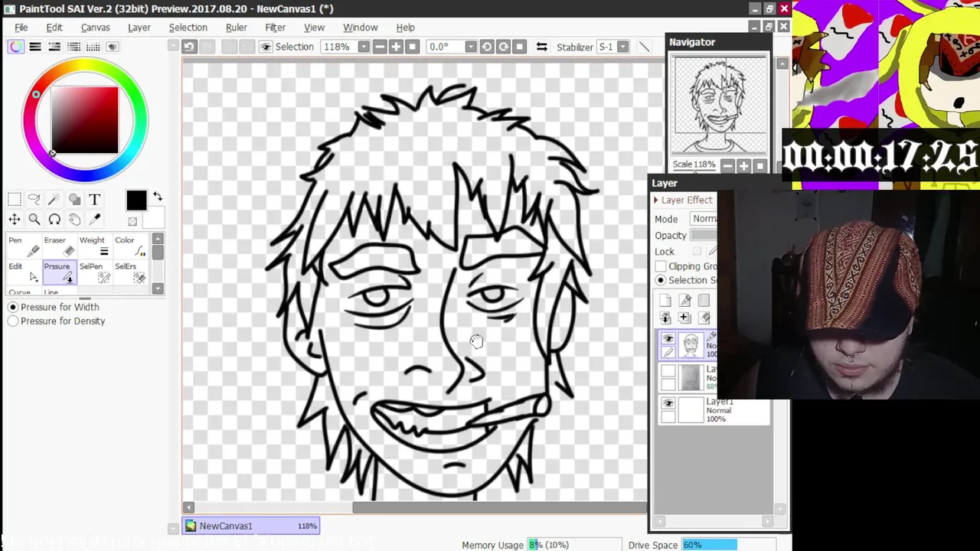Choose the SelPen tool
The height and width of the screenshot is (551, 980).
pos(93,272)
